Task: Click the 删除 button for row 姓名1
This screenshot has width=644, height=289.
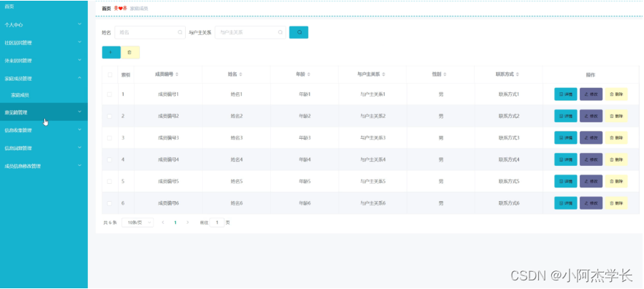Action: tap(616, 94)
